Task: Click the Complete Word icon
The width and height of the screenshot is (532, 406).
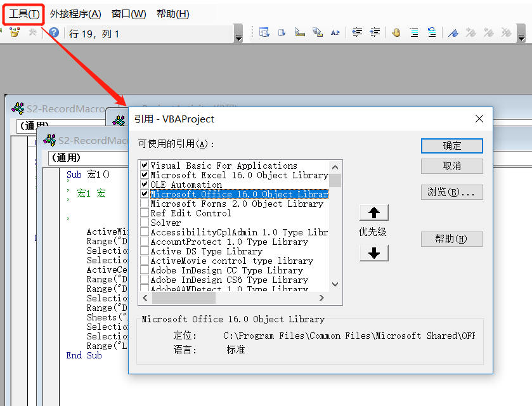Action: coord(335,32)
